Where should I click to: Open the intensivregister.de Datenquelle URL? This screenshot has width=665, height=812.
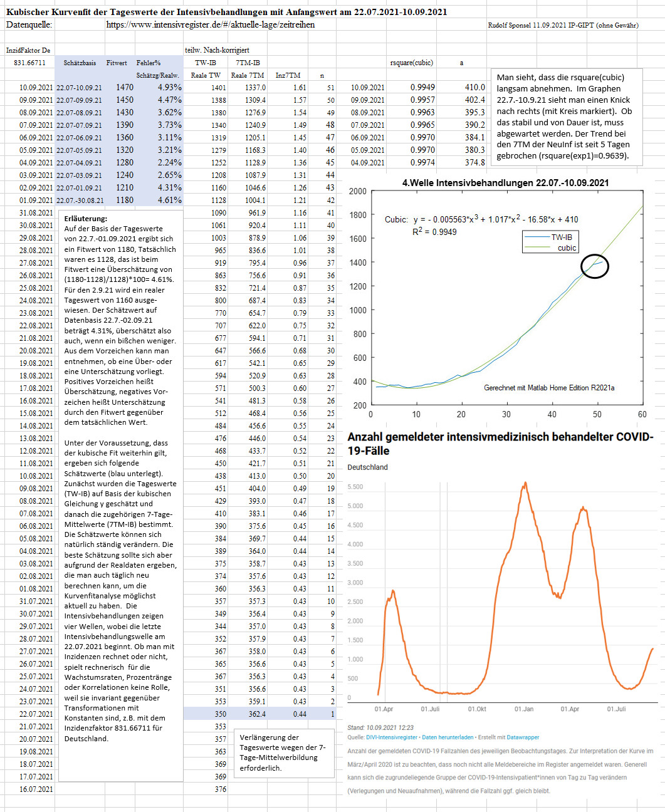(x=211, y=25)
